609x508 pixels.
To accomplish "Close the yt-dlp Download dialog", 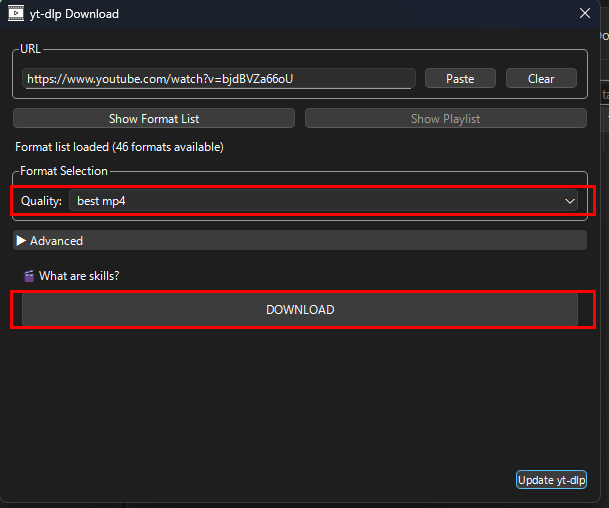I will click(x=585, y=14).
